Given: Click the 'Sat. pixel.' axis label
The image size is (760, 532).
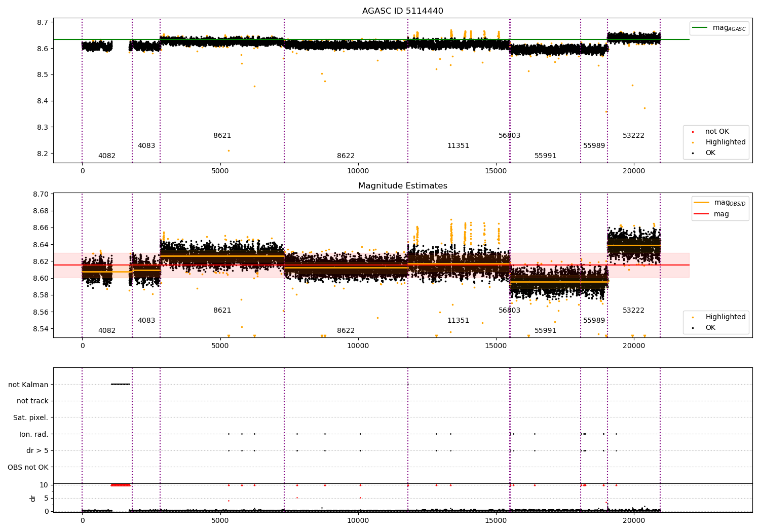Looking at the screenshot, I should [31, 418].
